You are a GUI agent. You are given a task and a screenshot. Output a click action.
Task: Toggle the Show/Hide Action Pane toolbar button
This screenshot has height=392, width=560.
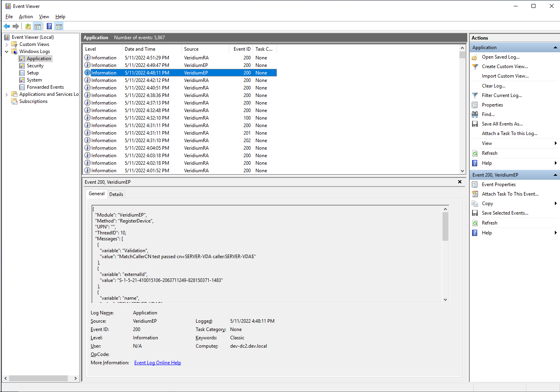[x=59, y=27]
